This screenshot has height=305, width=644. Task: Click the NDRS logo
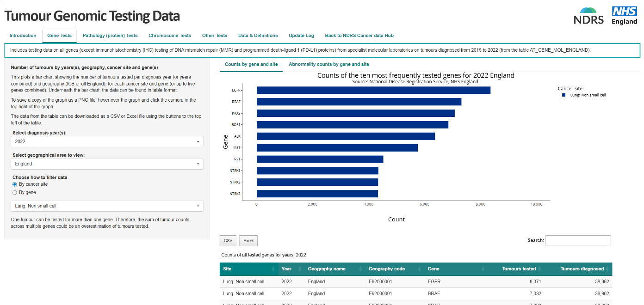(x=588, y=16)
